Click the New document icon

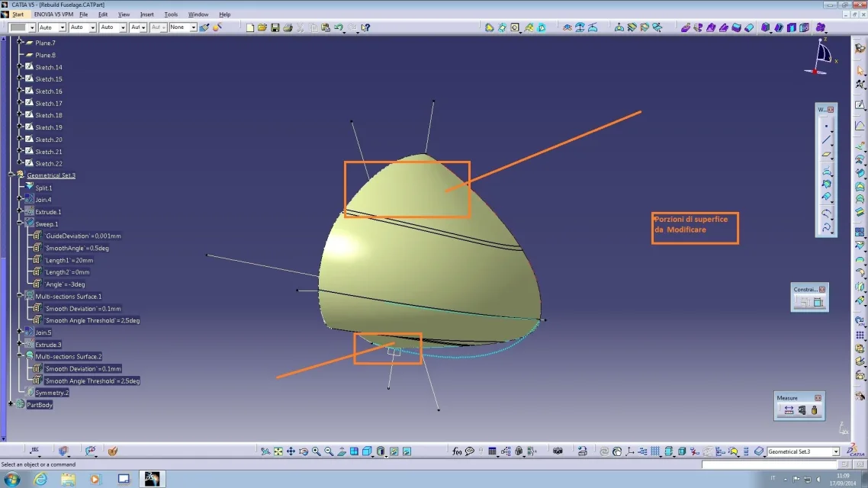point(250,27)
